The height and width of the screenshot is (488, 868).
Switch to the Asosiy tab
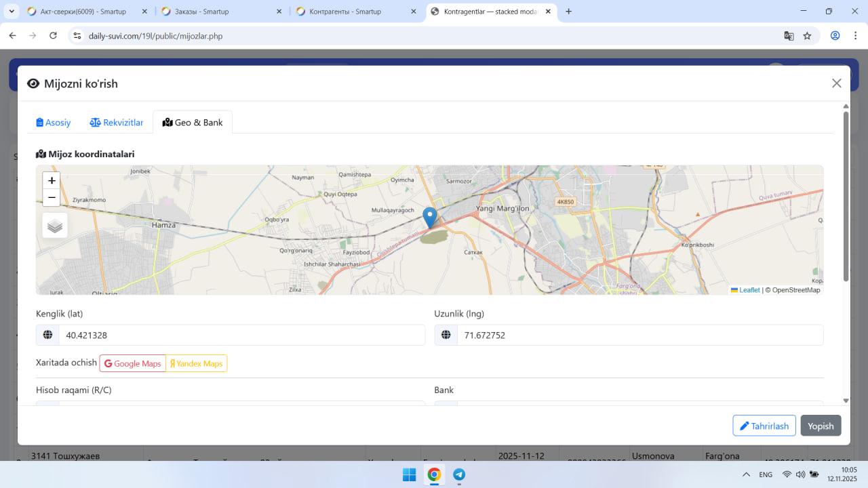[54, 123]
